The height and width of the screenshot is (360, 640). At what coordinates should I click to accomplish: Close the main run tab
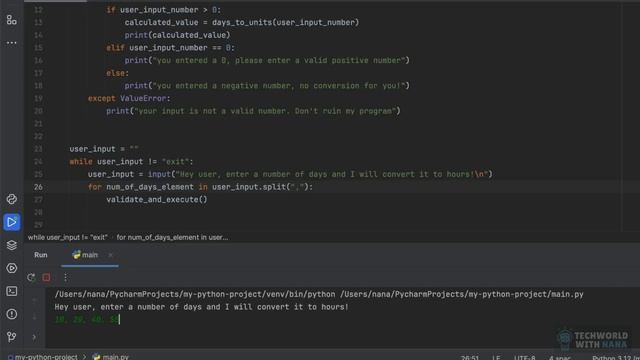(x=110, y=255)
